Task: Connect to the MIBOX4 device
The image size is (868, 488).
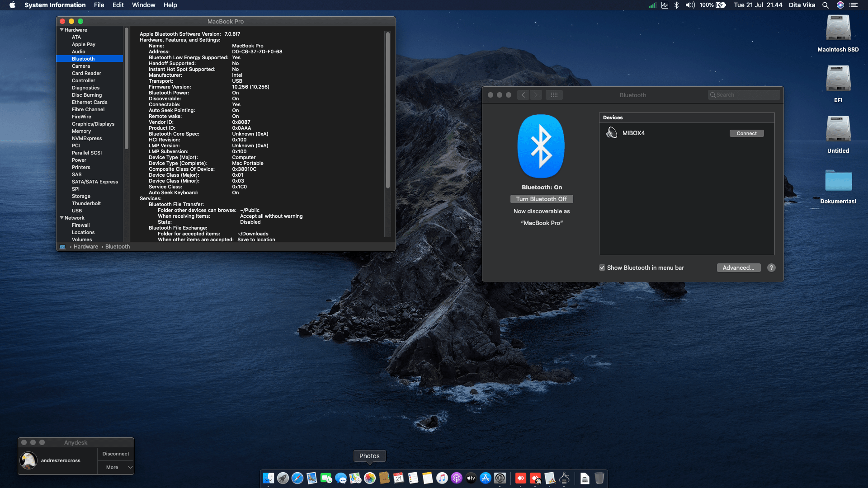Action: pos(746,133)
